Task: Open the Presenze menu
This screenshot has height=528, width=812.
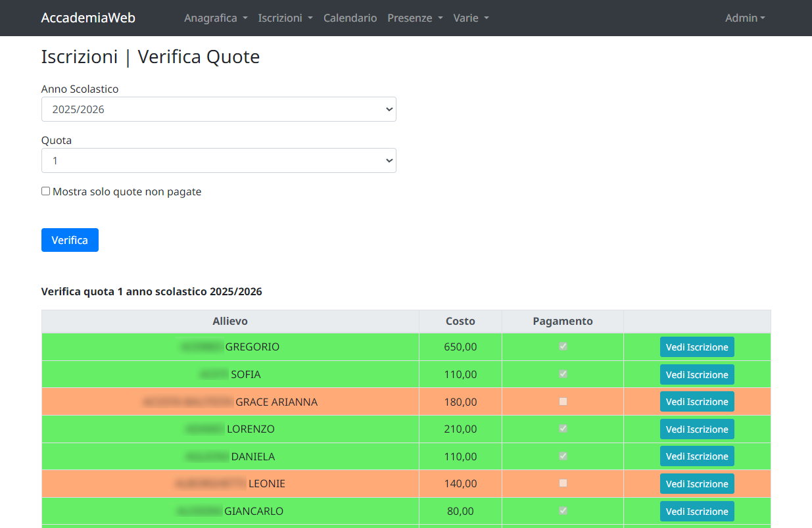Action: (414, 18)
